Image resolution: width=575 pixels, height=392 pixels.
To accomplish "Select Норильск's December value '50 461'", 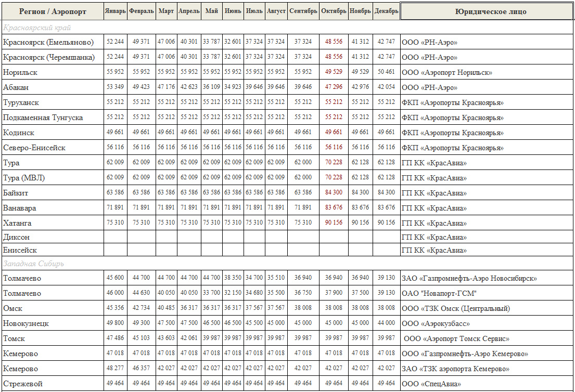I will [386, 72].
